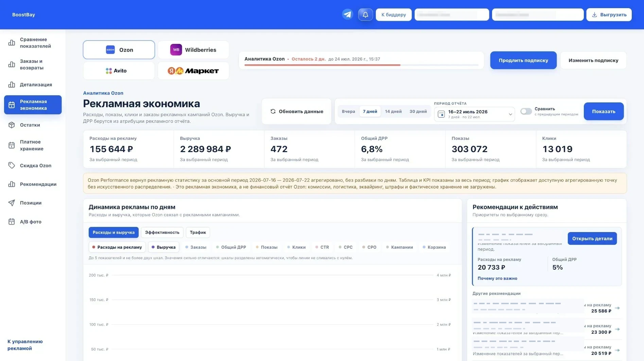Click the WB Wildberries logo icon

[176, 50]
